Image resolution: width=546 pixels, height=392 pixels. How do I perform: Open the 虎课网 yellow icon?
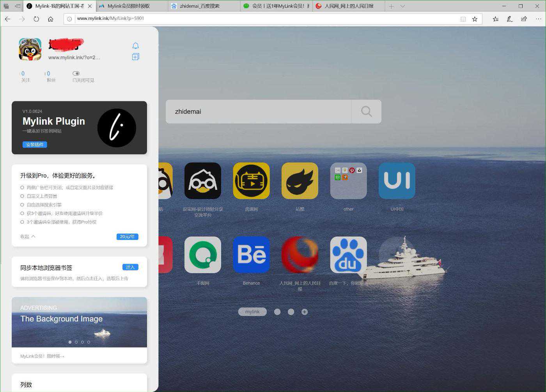251,181
